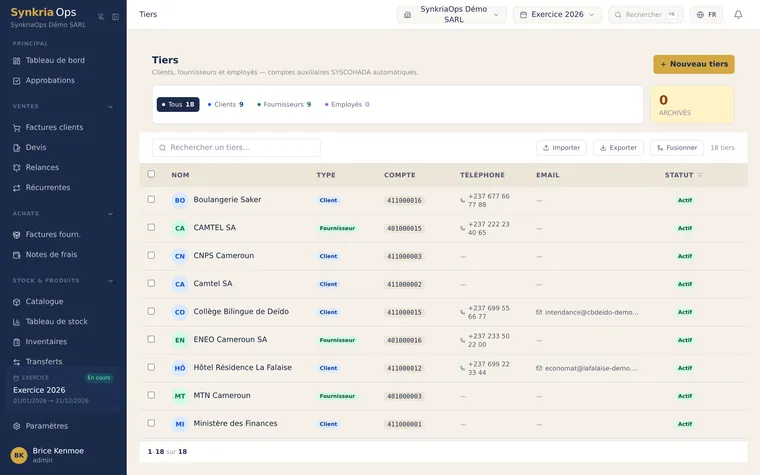Click the BO avatar for Boulangerie Saker
Screen dimensions: 760x475
click(180, 200)
